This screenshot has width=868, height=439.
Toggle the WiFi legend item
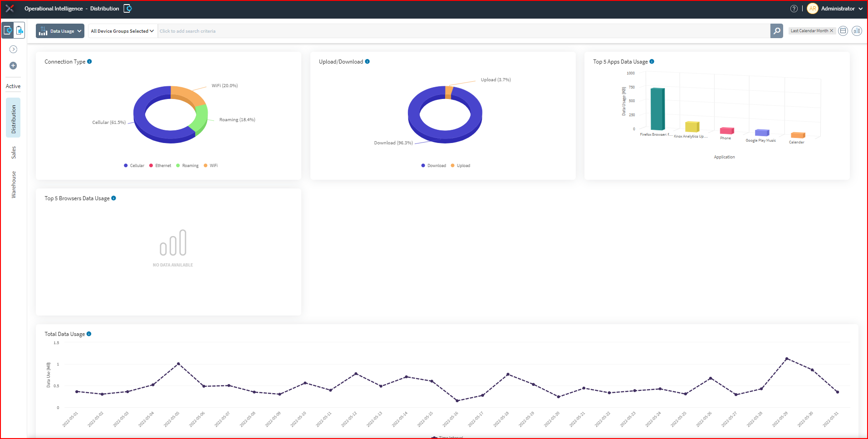pos(211,166)
